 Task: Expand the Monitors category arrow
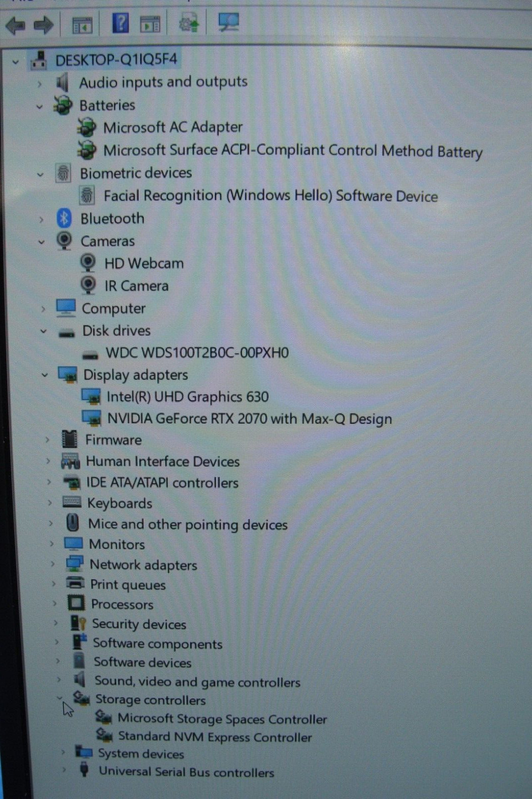52,543
